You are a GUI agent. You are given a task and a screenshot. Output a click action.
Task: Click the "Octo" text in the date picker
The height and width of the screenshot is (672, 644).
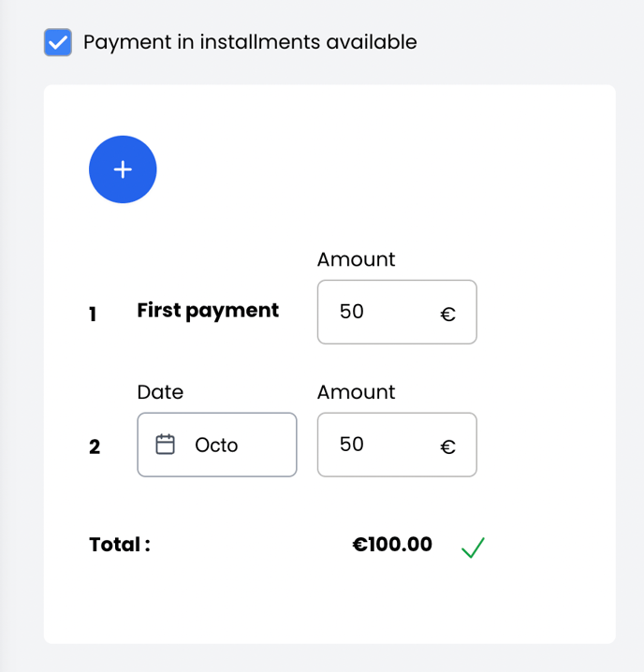tap(216, 446)
